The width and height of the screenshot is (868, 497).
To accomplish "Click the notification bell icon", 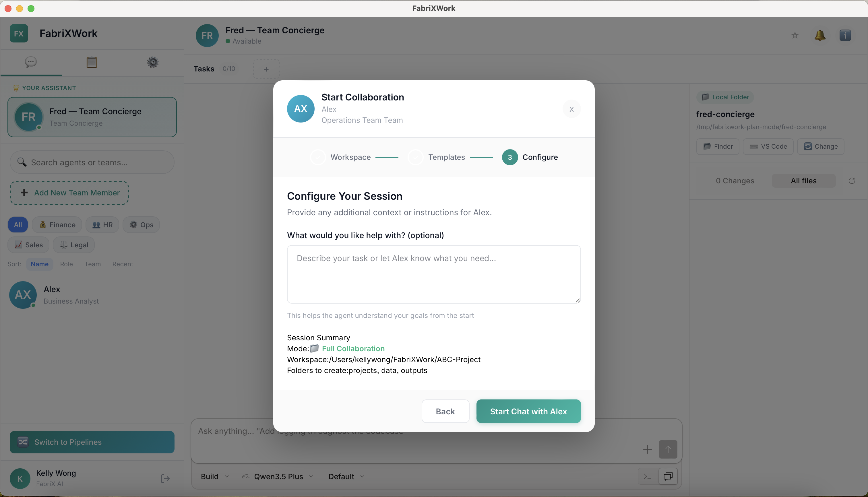I will (820, 35).
